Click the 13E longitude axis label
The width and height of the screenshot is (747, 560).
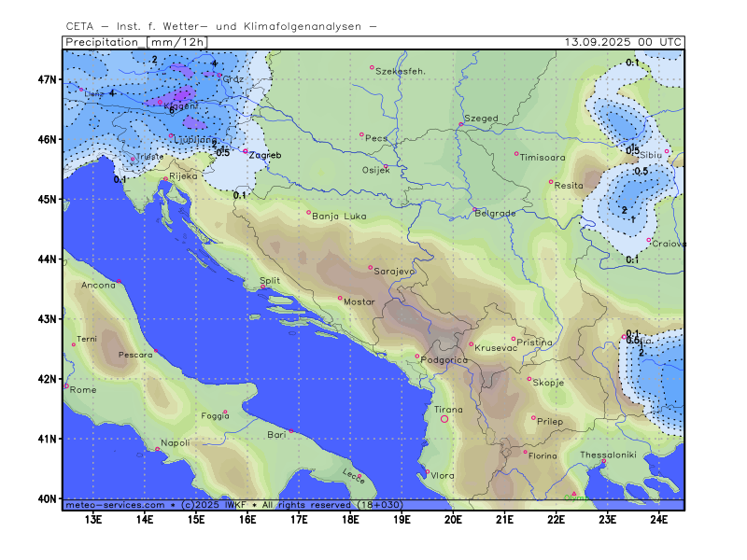93,520
